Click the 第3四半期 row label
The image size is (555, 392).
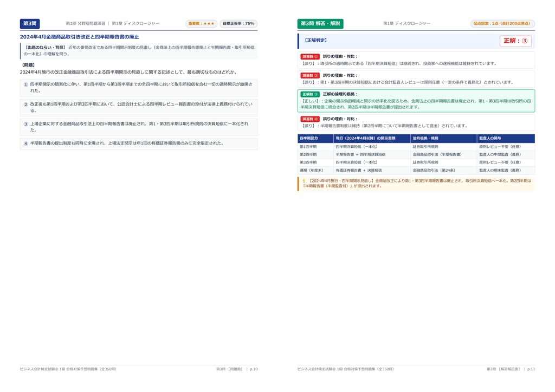click(x=308, y=162)
